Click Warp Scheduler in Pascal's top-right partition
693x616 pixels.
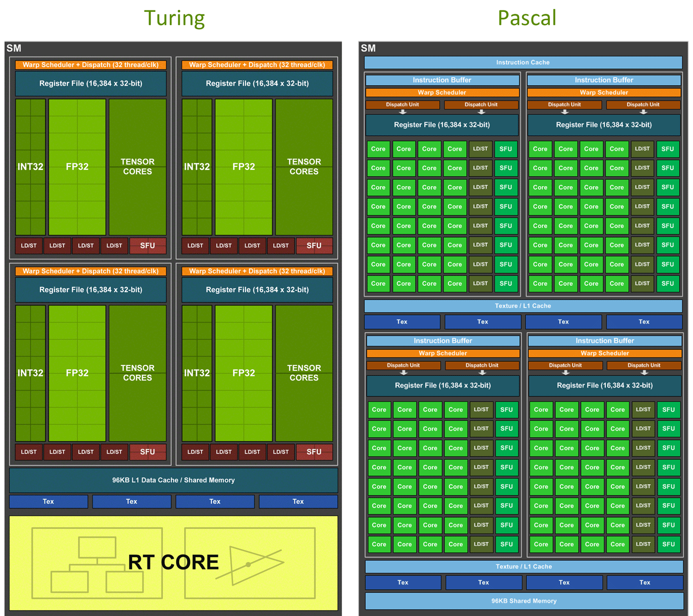(604, 93)
